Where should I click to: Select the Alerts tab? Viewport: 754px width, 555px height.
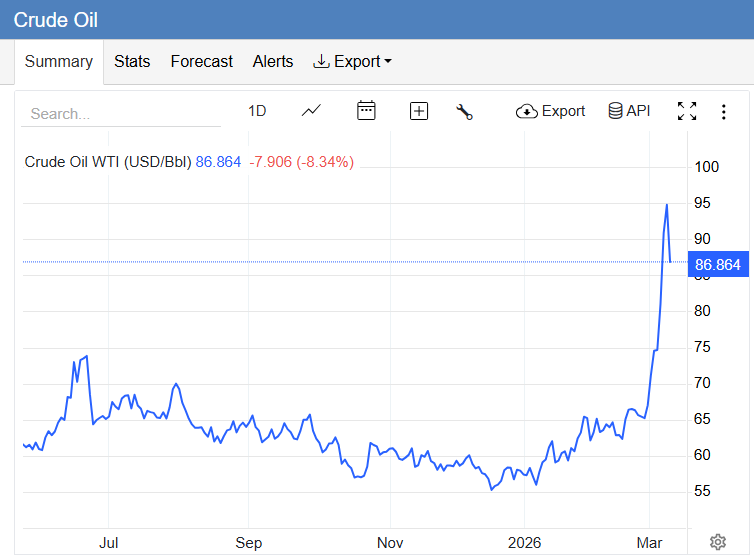click(x=273, y=62)
